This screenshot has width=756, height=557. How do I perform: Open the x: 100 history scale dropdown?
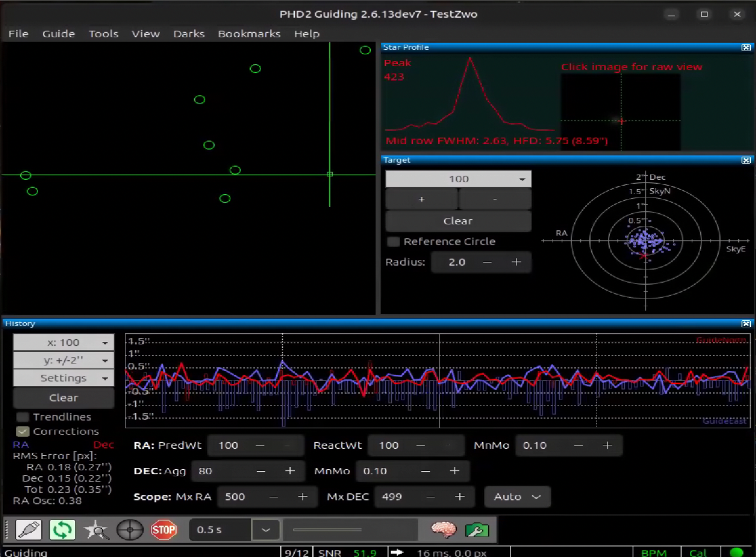pos(63,342)
